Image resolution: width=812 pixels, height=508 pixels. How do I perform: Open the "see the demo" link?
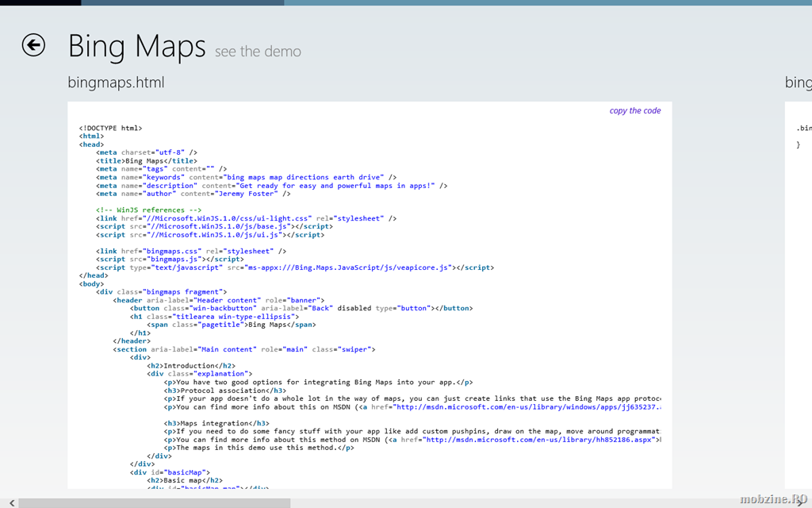point(258,52)
